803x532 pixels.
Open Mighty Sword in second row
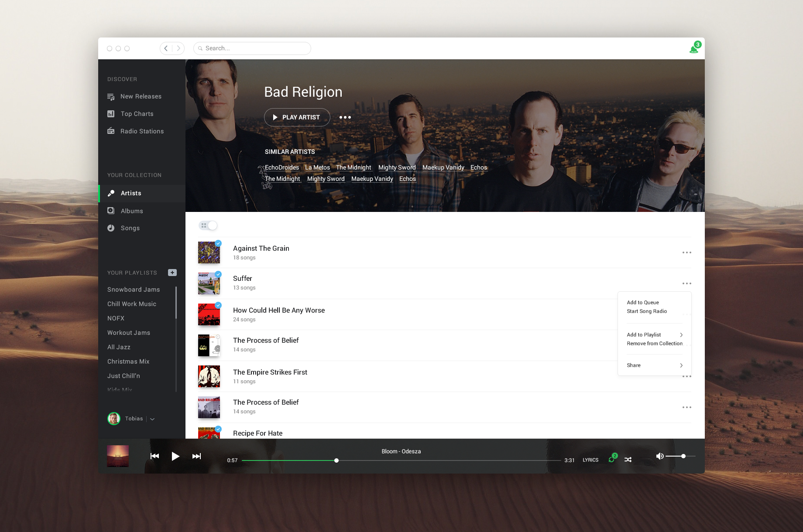[x=326, y=179]
